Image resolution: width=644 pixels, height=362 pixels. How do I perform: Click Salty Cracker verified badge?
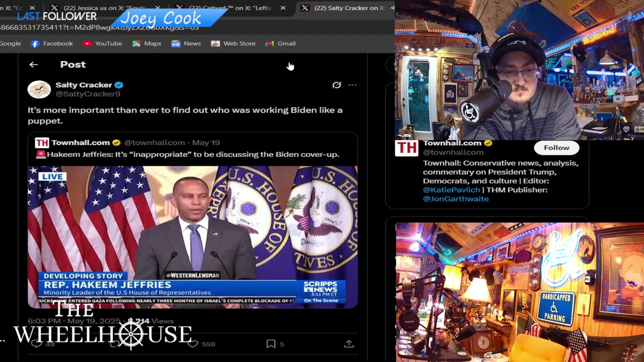click(119, 85)
